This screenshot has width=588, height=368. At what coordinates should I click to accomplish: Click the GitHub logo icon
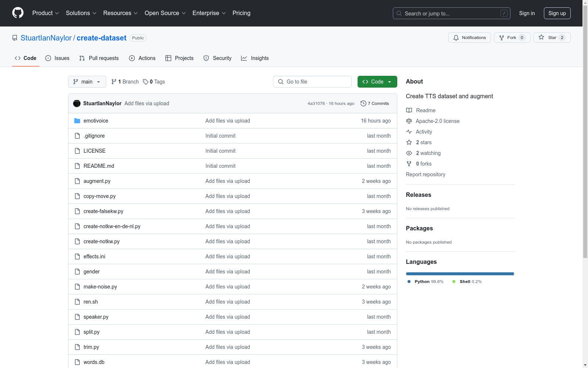pyautogui.click(x=18, y=13)
